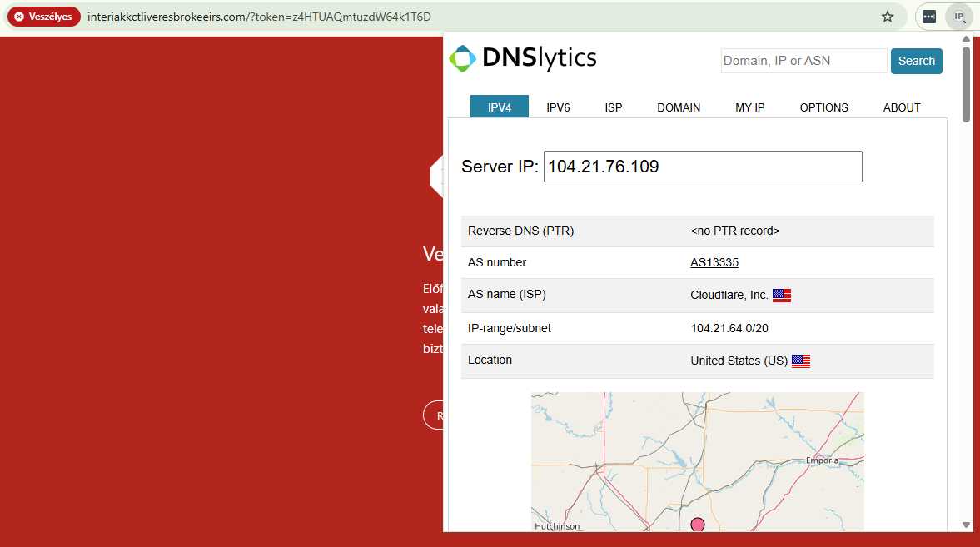Go to the DOMAIN tab
The width and height of the screenshot is (980, 547).
coord(679,107)
